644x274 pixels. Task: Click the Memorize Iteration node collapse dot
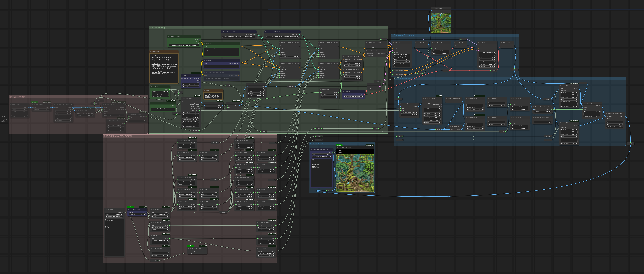click(189, 248)
